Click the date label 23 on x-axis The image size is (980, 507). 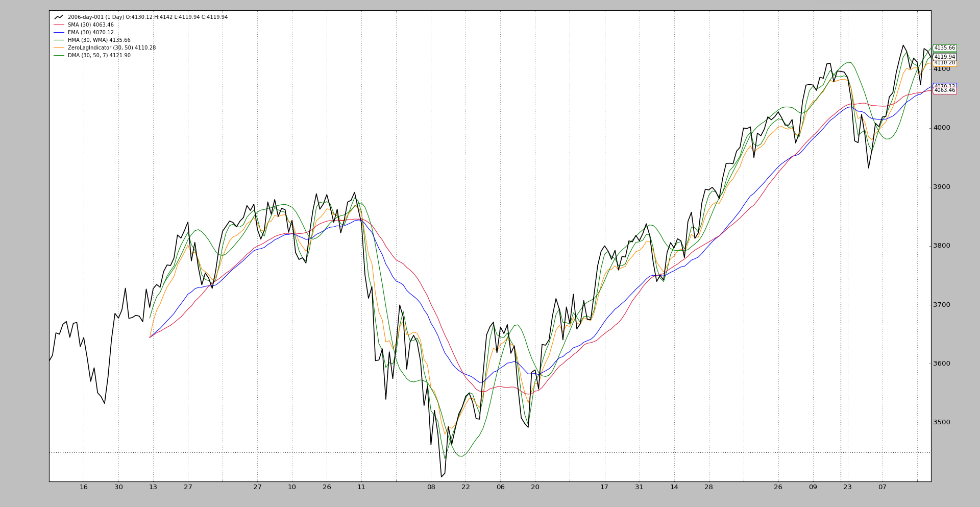[x=847, y=487]
